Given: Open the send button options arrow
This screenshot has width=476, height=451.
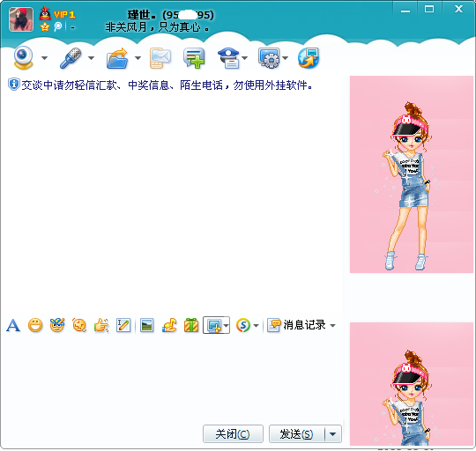Looking at the screenshot, I should 333,433.
